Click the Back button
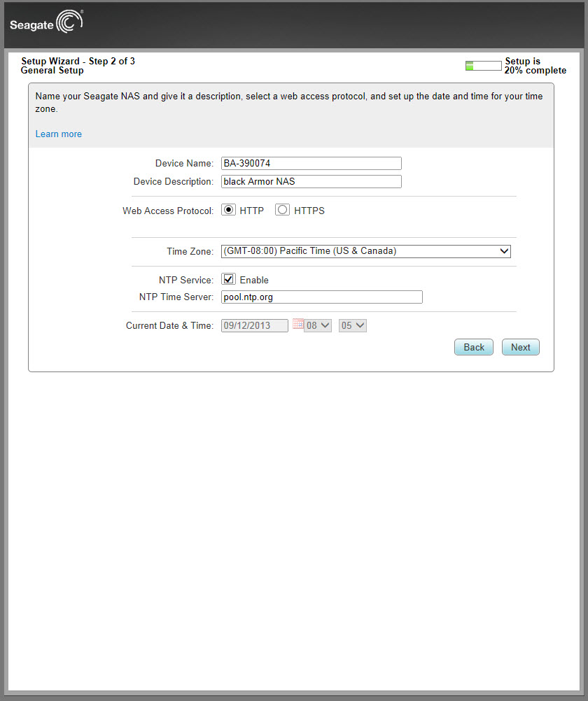The width and height of the screenshot is (588, 701). [474, 348]
